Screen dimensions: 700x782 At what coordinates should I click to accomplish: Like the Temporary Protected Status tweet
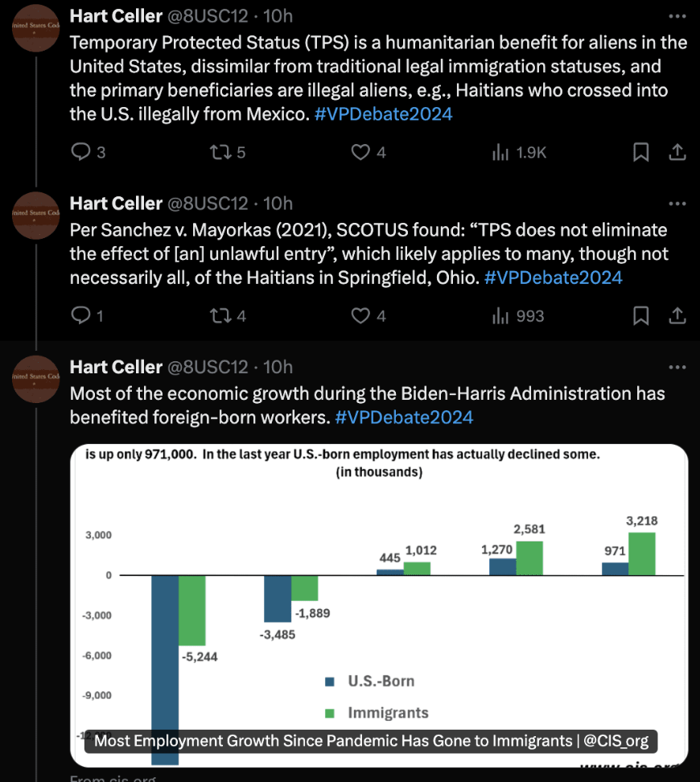pyautogui.click(x=361, y=151)
